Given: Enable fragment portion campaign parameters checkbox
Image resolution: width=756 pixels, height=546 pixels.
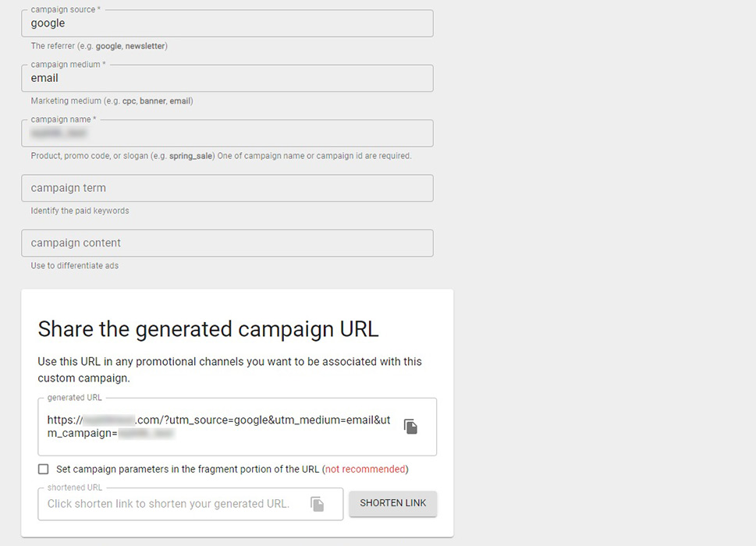Looking at the screenshot, I should pos(44,469).
